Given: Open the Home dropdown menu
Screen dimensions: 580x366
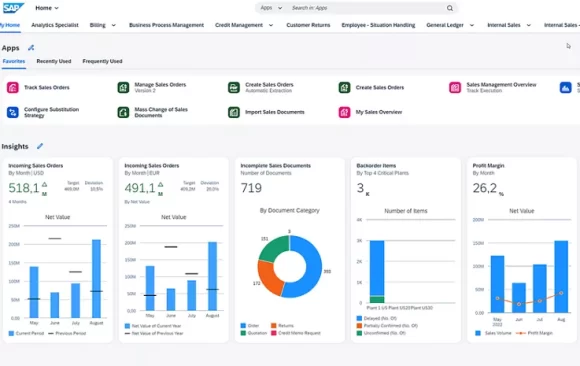Looking at the screenshot, I should (47, 8).
